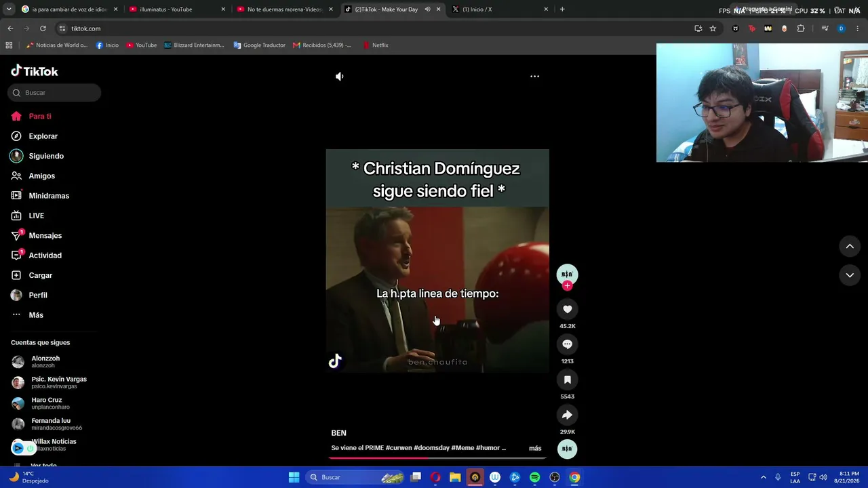Mute the TikTok video sound
The image size is (868, 488).
(340, 77)
